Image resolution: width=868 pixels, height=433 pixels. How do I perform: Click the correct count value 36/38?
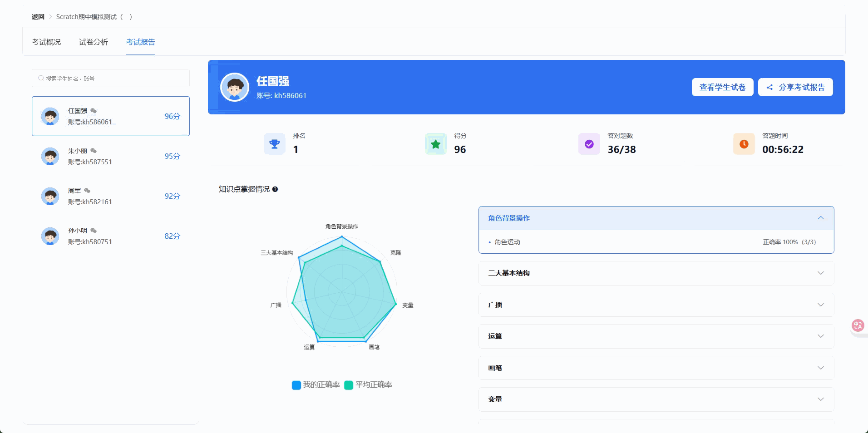pos(622,149)
